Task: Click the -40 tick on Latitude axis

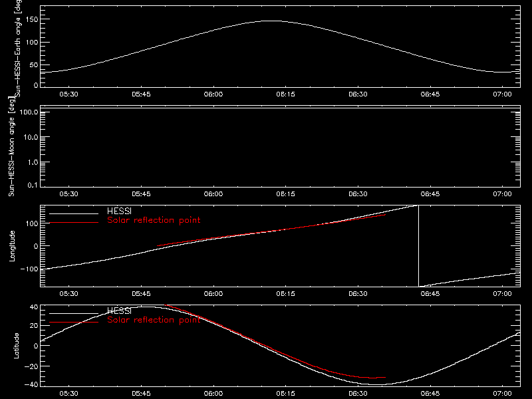Action: point(31,385)
